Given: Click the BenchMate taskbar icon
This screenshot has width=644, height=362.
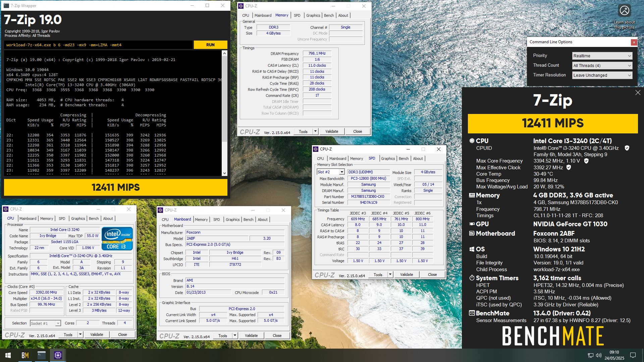Looking at the screenshot, I should pyautogui.click(x=25, y=355).
